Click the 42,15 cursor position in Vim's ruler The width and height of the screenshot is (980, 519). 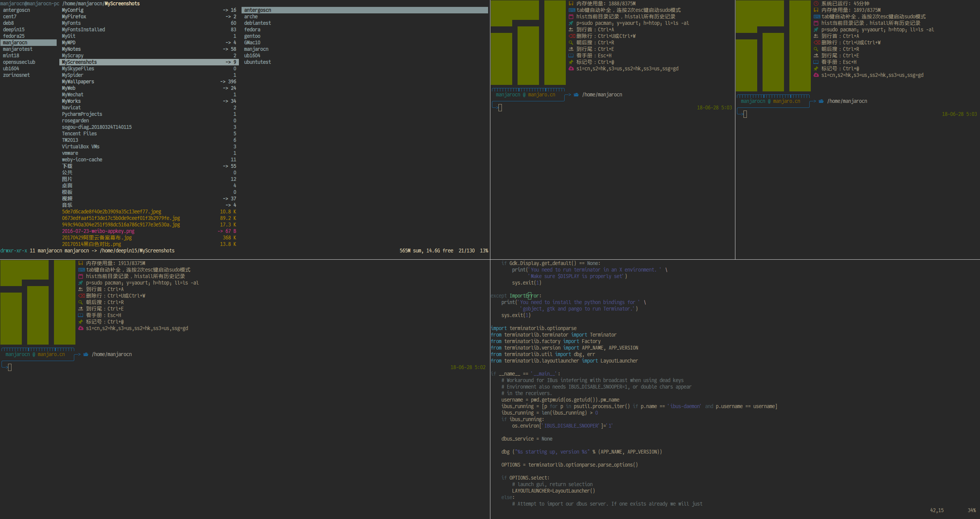point(937,510)
